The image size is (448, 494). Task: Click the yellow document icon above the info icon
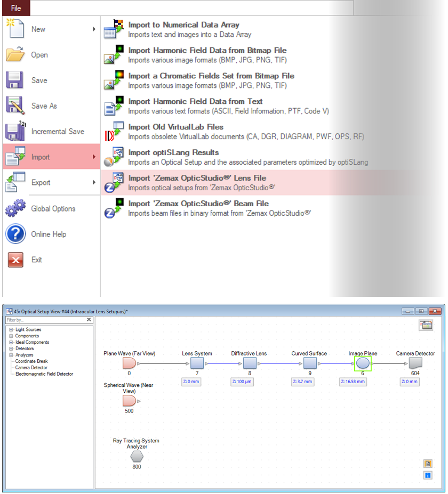coord(428,464)
